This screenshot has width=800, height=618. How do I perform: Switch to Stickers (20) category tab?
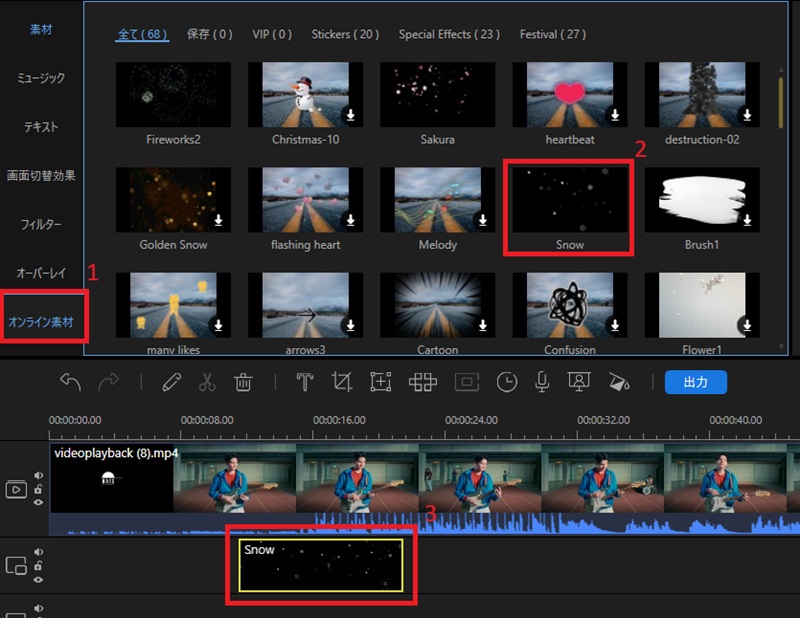pyautogui.click(x=345, y=34)
